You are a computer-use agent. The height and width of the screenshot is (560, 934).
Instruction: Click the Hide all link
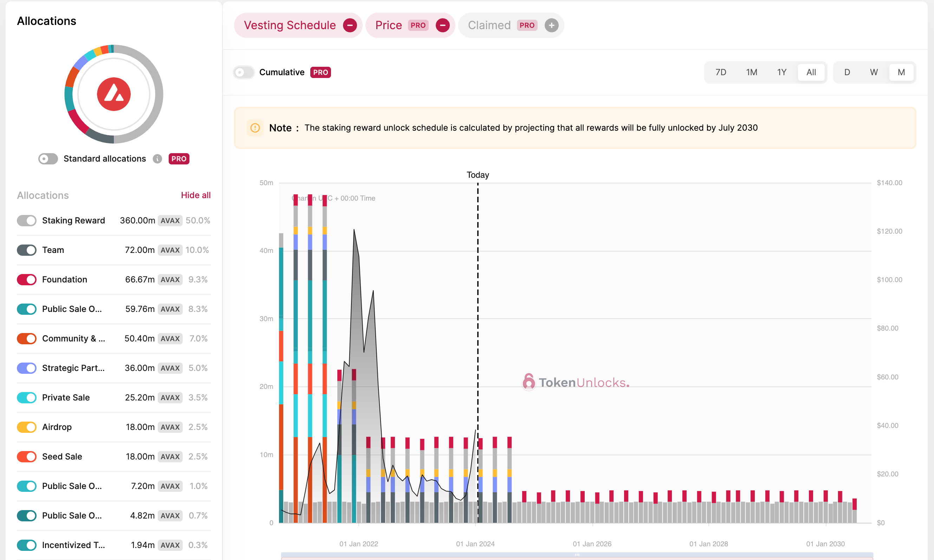tap(195, 195)
